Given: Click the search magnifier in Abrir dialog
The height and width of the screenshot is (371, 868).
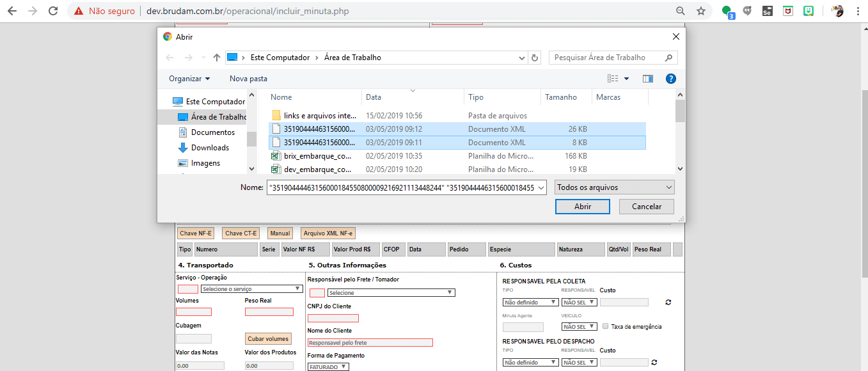Looking at the screenshot, I should (669, 58).
